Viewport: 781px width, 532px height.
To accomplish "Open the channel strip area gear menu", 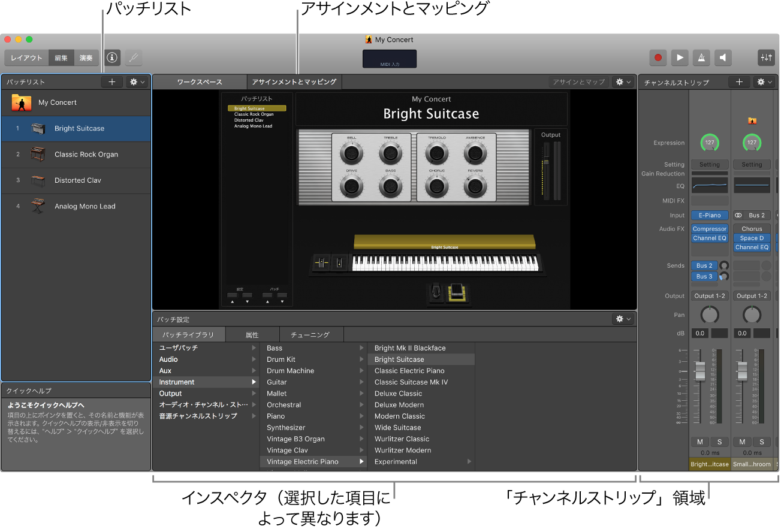I will pos(764,82).
